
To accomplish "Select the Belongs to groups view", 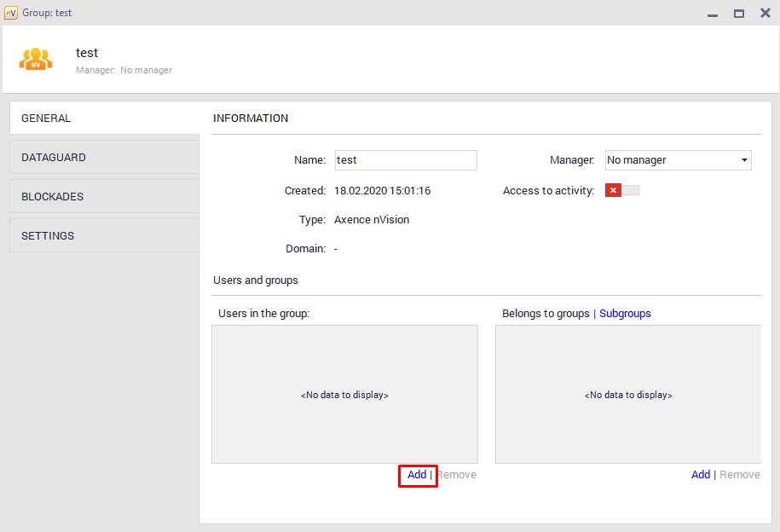I will click(546, 314).
